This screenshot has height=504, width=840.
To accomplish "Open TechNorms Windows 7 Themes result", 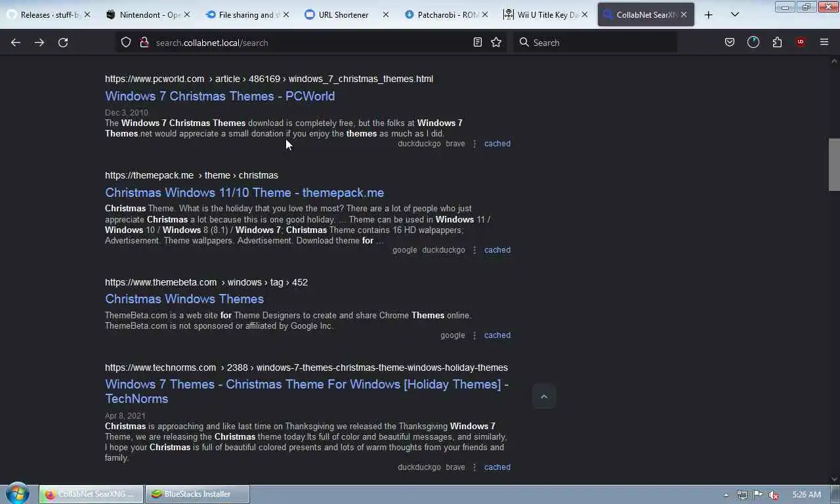I will pos(306,391).
